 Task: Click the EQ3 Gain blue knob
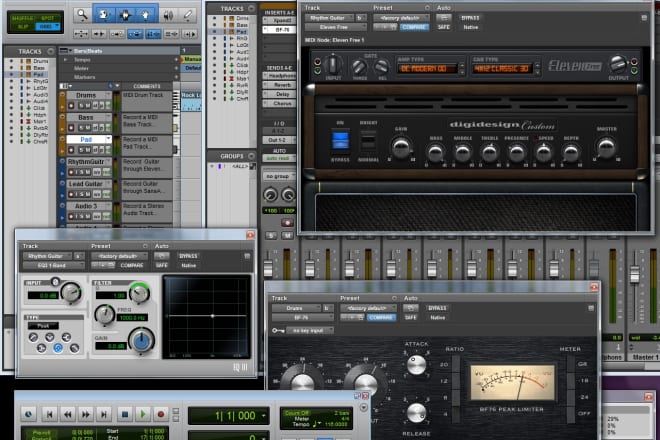141,340
